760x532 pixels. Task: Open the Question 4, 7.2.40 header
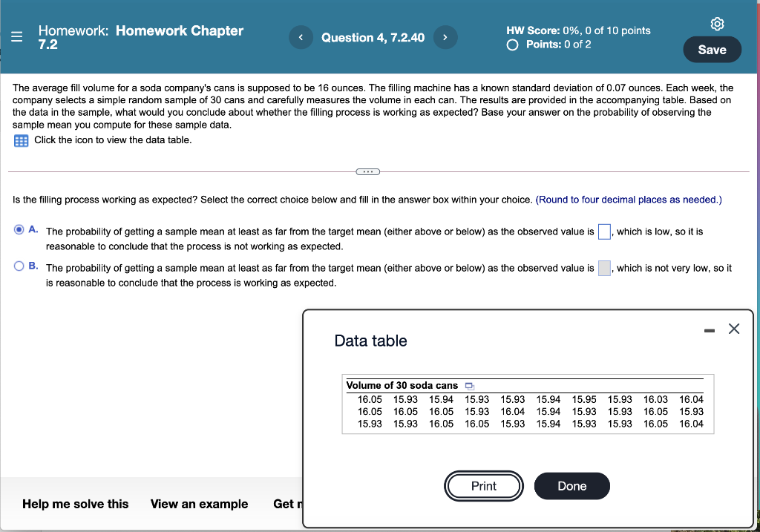(x=373, y=37)
